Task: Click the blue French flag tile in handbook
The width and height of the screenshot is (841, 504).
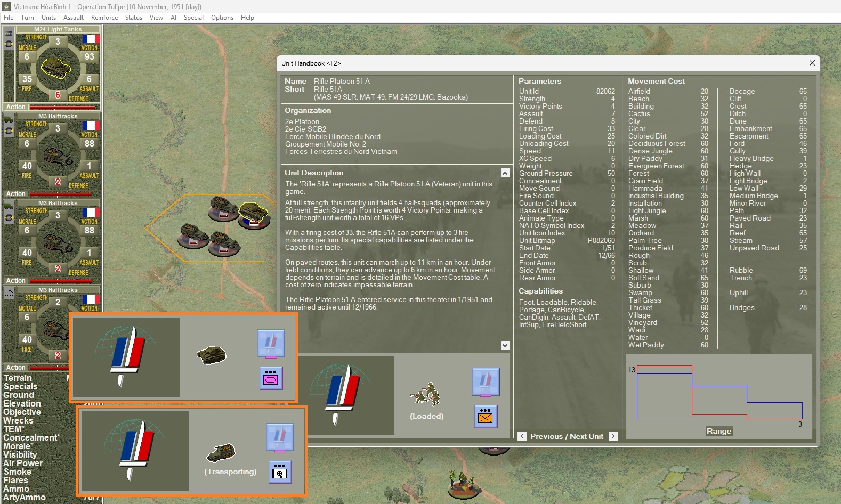Action: point(486,382)
